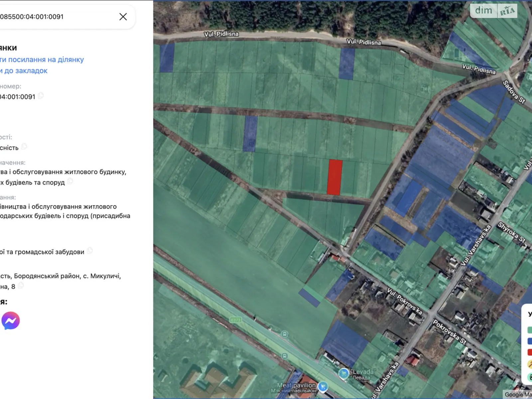The height and width of the screenshot is (399, 532).
Task: Copy the ownership type value
Action: (24, 147)
